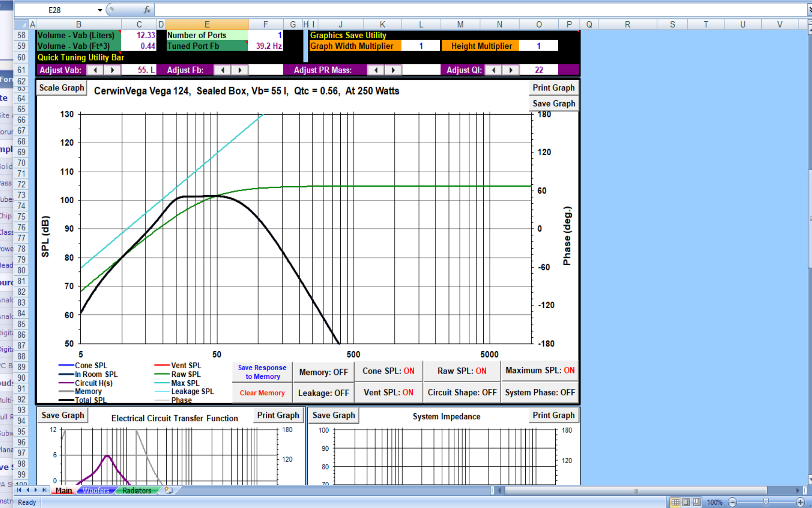This screenshot has height=508, width=812.
Task: Click the Height Multiplier value cell
Action: pos(538,46)
